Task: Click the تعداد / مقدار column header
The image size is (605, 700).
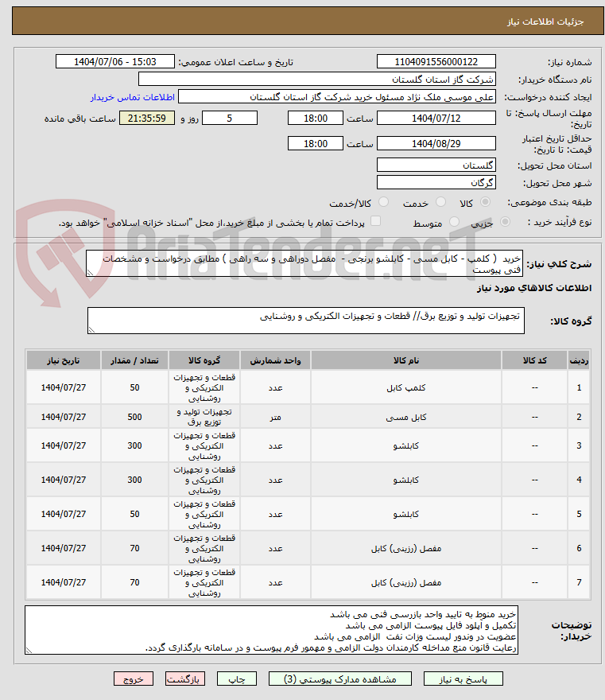Action: (134, 360)
